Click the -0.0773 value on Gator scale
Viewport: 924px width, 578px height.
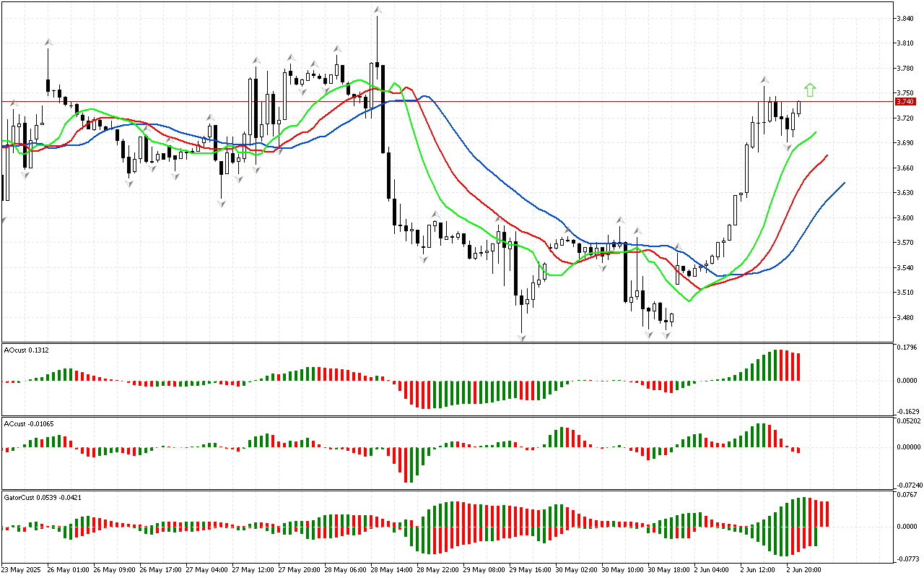click(x=907, y=559)
